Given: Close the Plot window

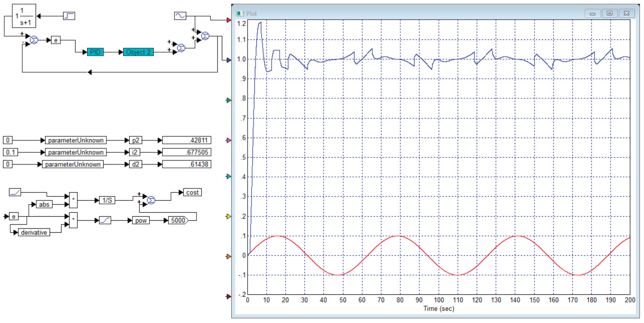Looking at the screenshot, I should 626,14.
